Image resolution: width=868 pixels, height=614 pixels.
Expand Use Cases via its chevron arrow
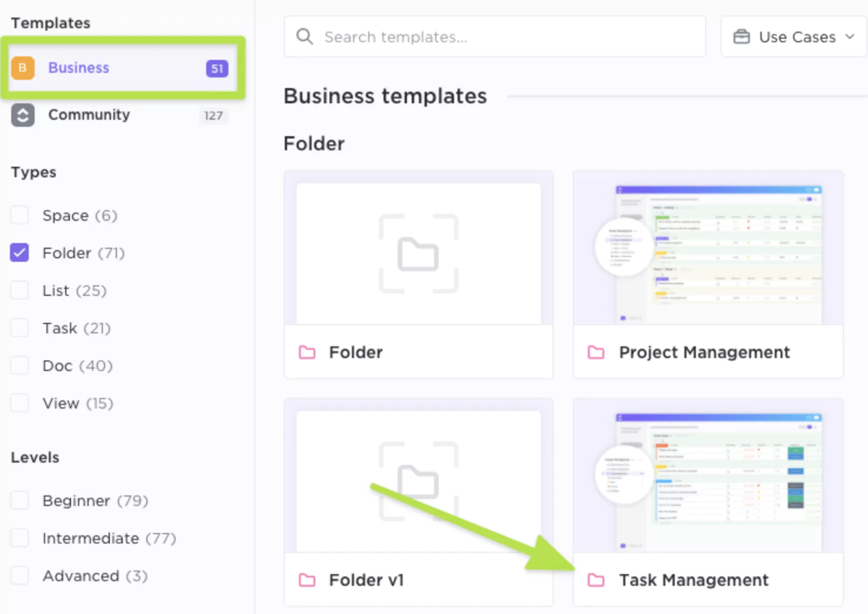[x=849, y=36]
